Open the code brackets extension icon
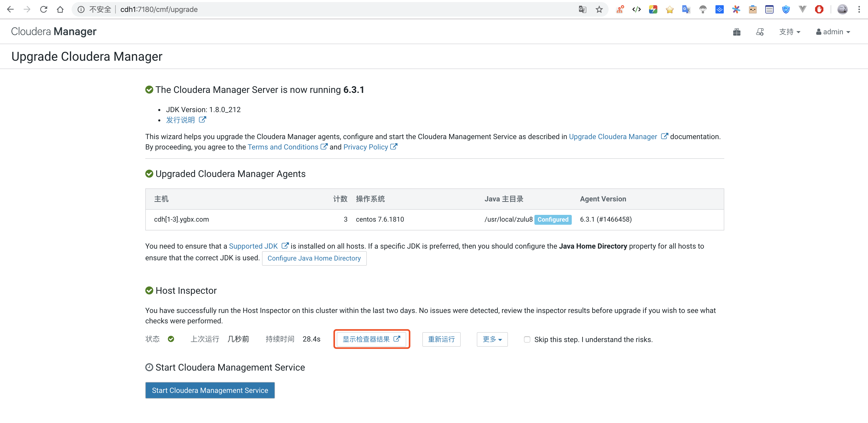Viewport: 868px width, 423px height. pyautogui.click(x=637, y=9)
